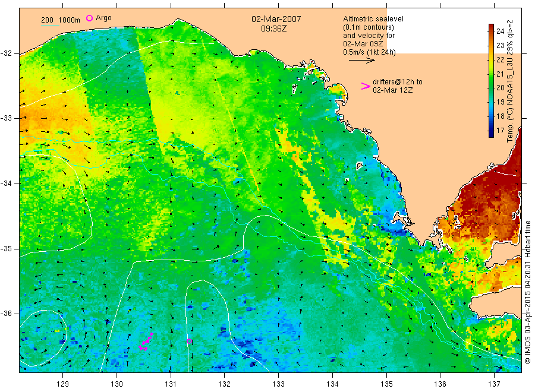The width and height of the screenshot is (535, 392).
Task: Click the colorbar value 20
Action: (500, 88)
